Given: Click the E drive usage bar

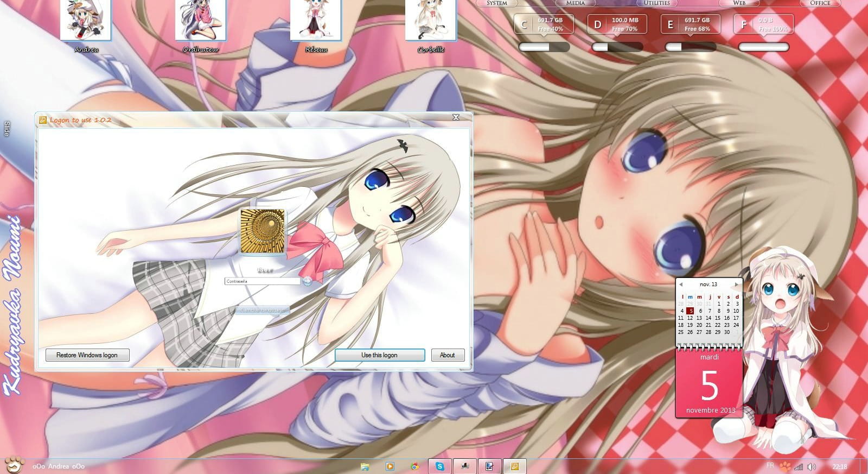Looking at the screenshot, I should tap(691, 47).
